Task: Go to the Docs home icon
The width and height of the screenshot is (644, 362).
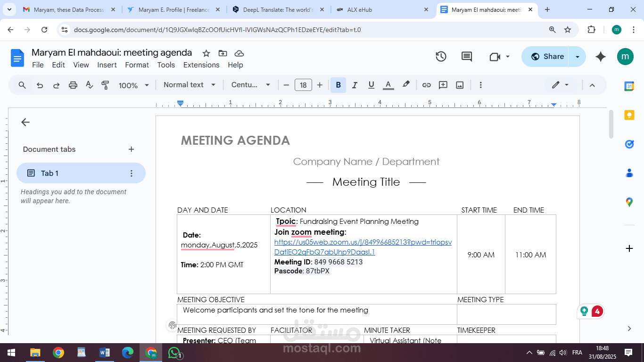Action: [x=17, y=58]
